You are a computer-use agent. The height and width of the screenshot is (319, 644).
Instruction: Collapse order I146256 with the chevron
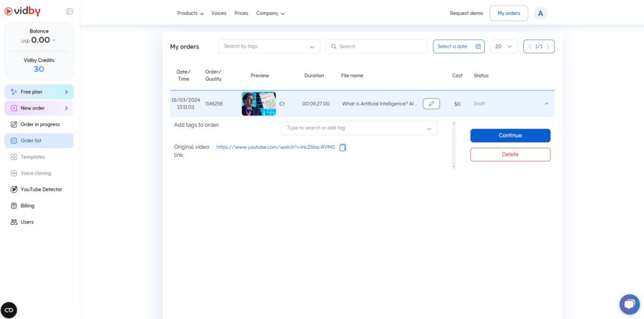click(x=547, y=104)
